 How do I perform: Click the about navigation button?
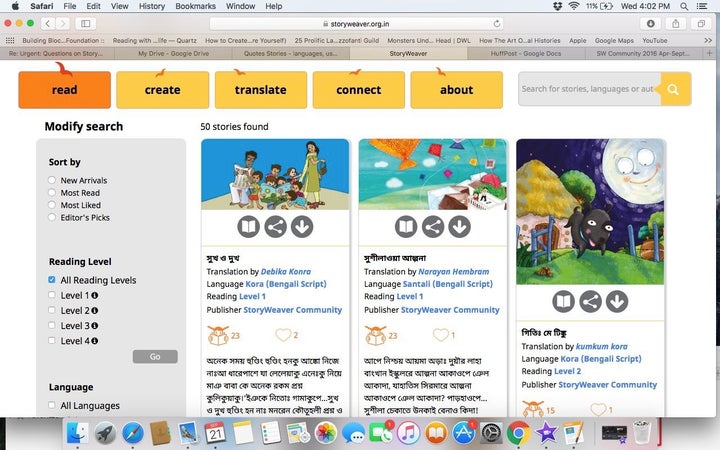coord(456,90)
